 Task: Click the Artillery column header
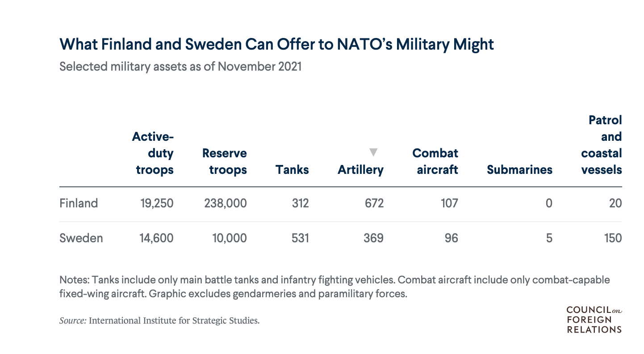(x=360, y=170)
